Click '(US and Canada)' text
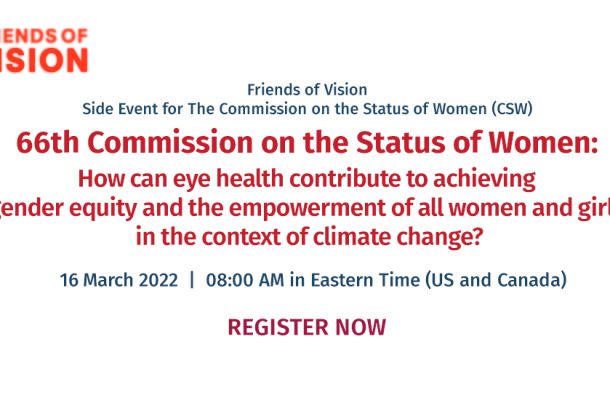610x400 pixels. tap(496, 280)
